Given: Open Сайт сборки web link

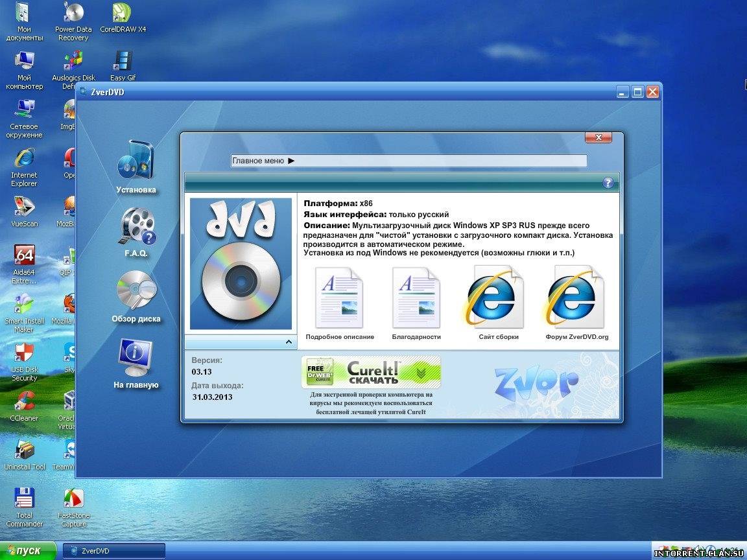Looking at the screenshot, I should (x=498, y=304).
